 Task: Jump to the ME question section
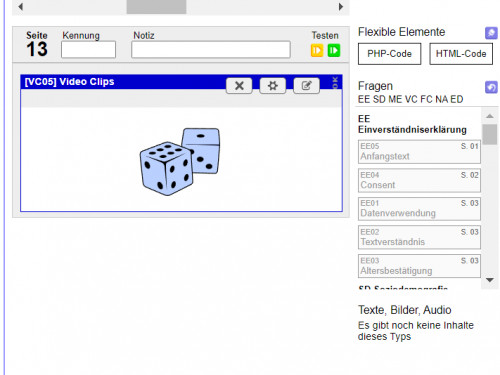[x=395, y=99]
